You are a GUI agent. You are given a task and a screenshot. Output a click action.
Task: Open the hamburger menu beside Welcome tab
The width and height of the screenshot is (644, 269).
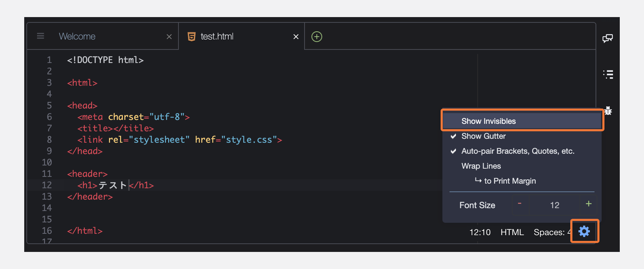[41, 36]
